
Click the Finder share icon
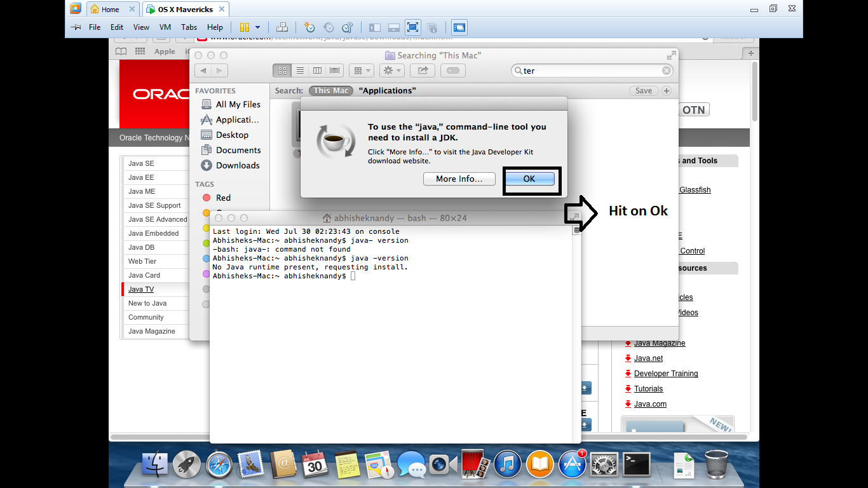coord(423,71)
